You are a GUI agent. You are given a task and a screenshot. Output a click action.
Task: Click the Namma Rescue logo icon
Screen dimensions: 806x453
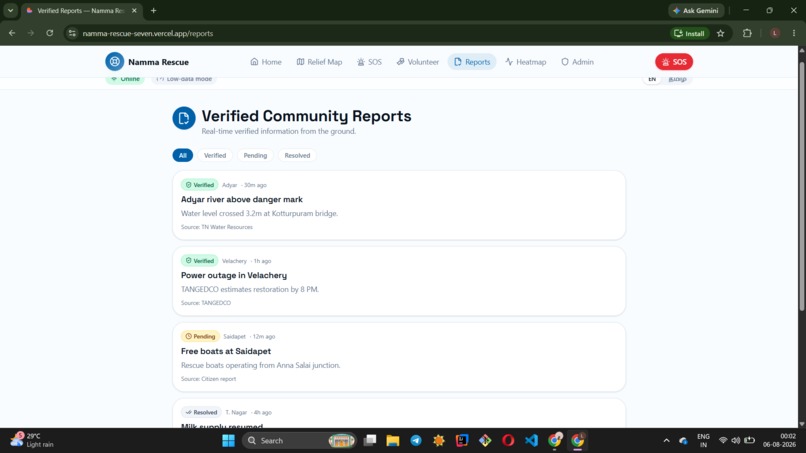click(x=115, y=62)
